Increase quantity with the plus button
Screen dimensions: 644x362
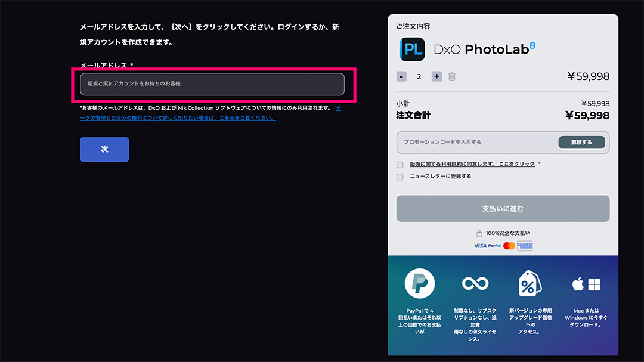[x=436, y=76]
